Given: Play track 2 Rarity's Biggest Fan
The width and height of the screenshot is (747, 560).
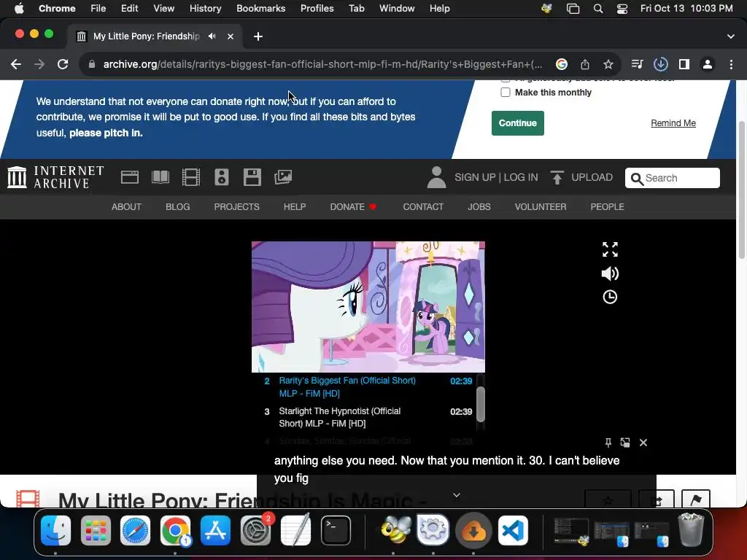Looking at the screenshot, I should (x=368, y=387).
